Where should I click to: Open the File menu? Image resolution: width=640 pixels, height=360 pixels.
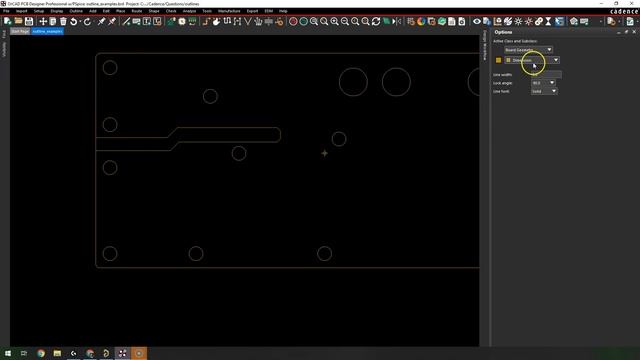(x=6, y=11)
